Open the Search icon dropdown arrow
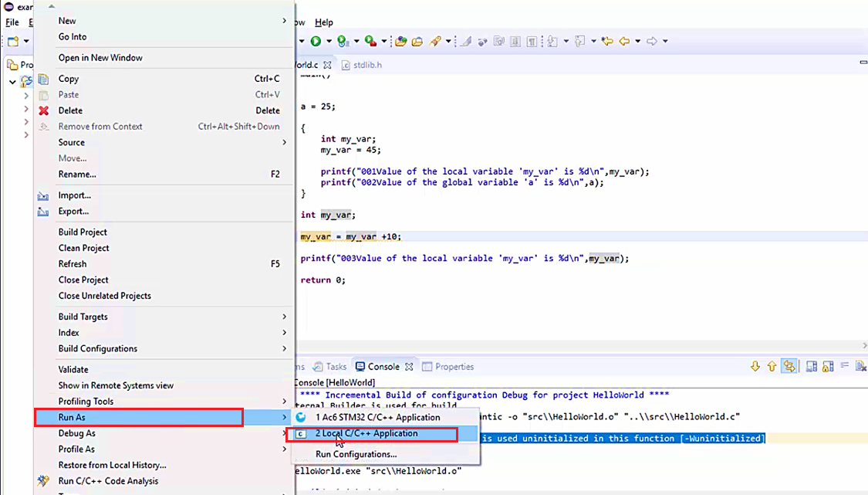 click(448, 41)
